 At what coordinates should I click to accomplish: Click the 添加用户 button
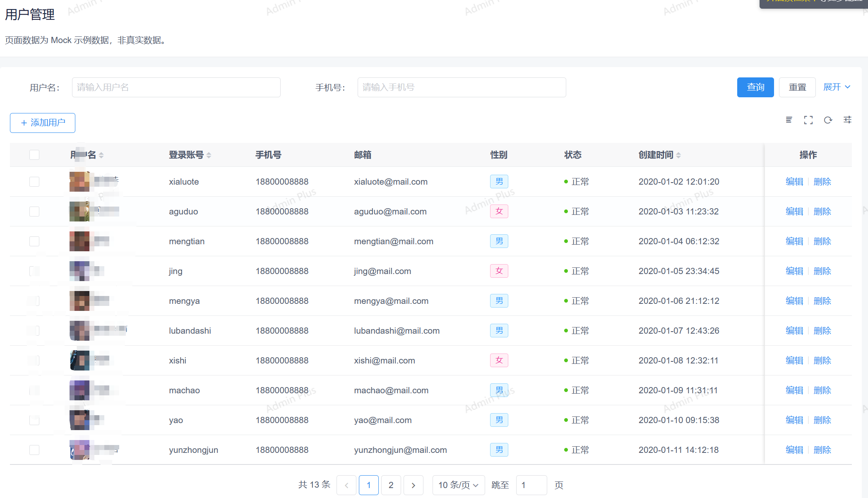coord(43,123)
